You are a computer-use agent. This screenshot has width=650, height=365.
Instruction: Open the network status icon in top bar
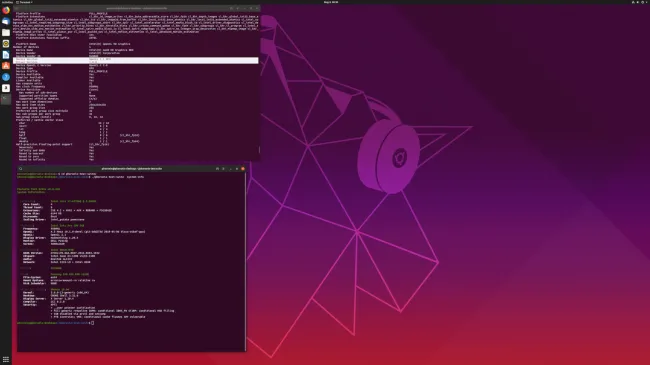coord(633,2)
